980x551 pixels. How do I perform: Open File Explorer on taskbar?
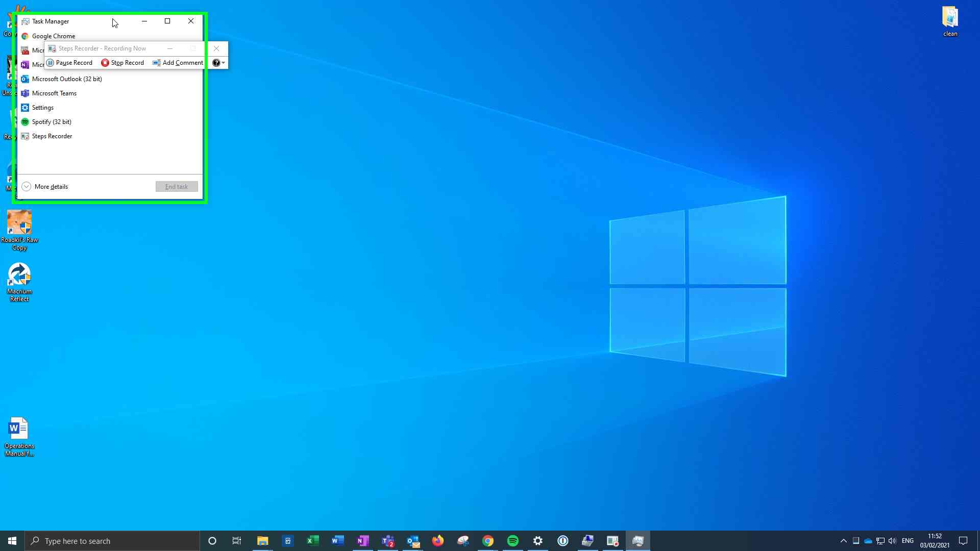tap(262, 541)
